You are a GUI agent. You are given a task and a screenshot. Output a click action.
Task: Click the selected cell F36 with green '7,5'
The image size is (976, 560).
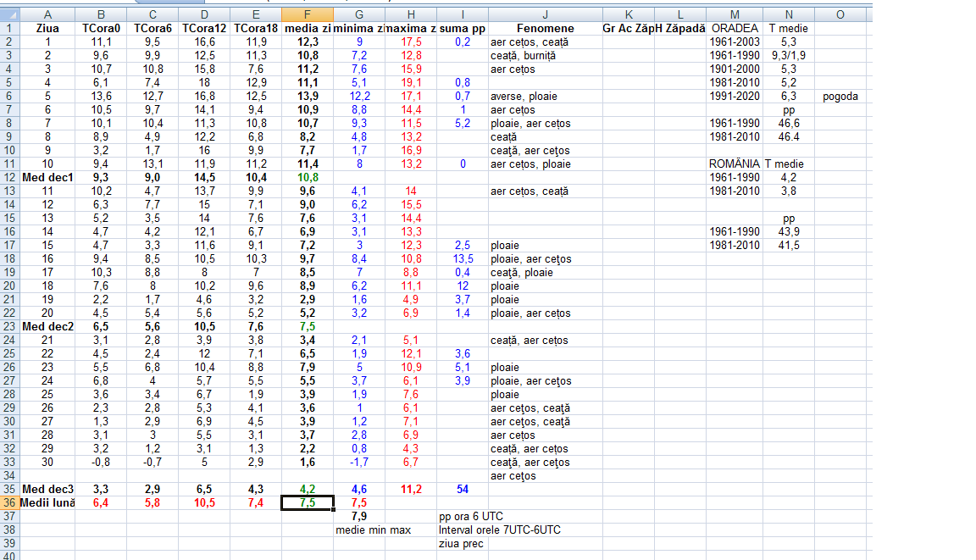tap(308, 502)
